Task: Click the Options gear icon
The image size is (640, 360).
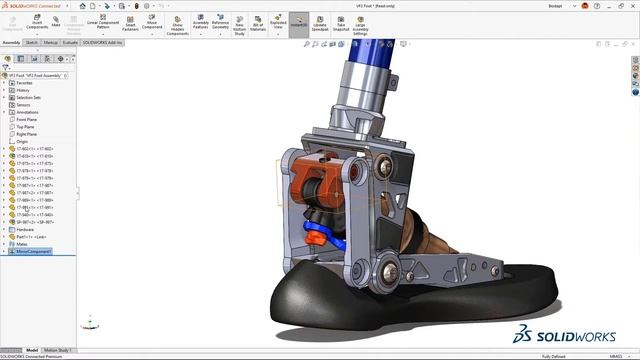Action: click(147, 6)
